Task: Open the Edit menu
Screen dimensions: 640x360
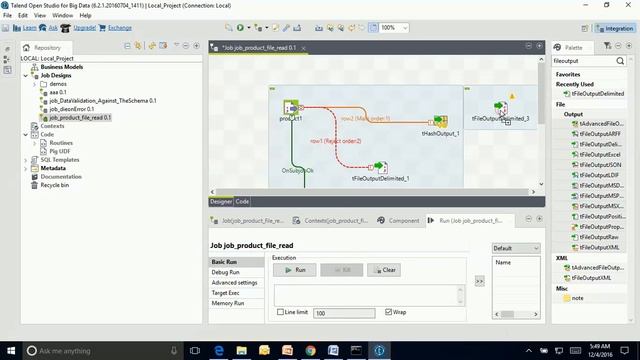Action: coord(22,16)
